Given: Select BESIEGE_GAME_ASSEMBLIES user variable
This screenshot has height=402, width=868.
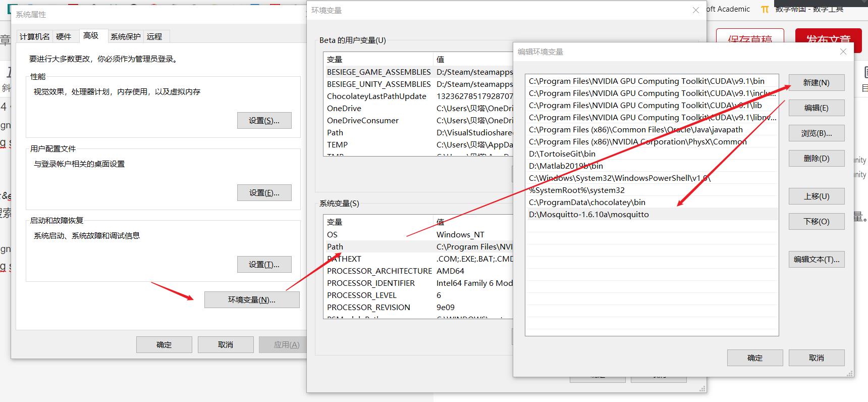Looking at the screenshot, I should (x=418, y=72).
